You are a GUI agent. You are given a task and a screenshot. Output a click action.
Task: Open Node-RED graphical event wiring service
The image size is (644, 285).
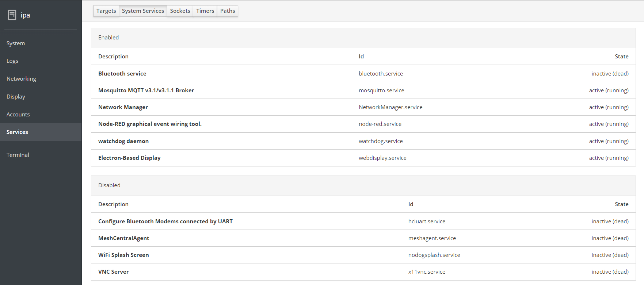tap(150, 124)
